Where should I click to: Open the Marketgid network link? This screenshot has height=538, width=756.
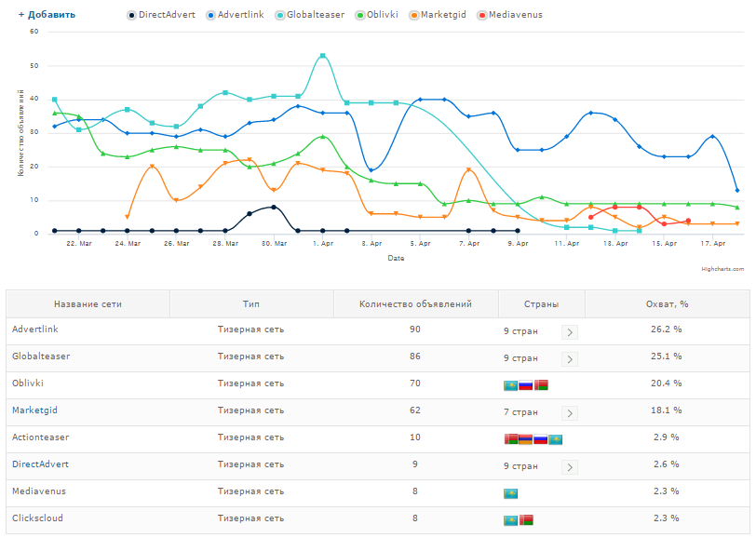[x=34, y=410]
